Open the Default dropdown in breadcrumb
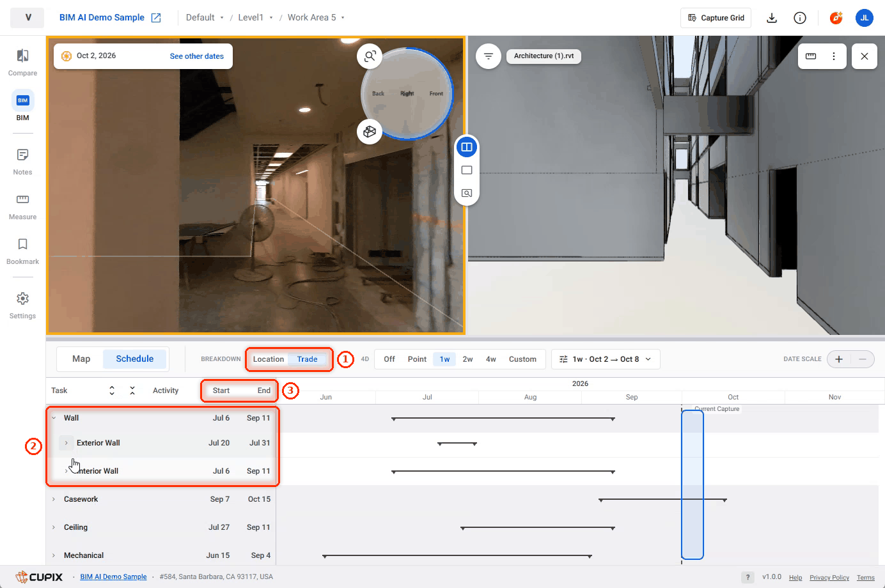This screenshot has height=588, width=885. (205, 18)
